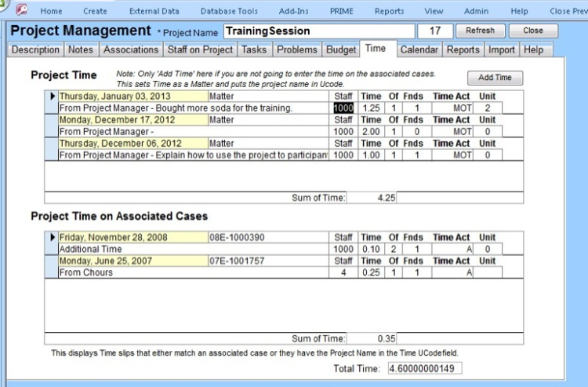Click the Refresh button
The width and height of the screenshot is (588, 387).
(480, 31)
